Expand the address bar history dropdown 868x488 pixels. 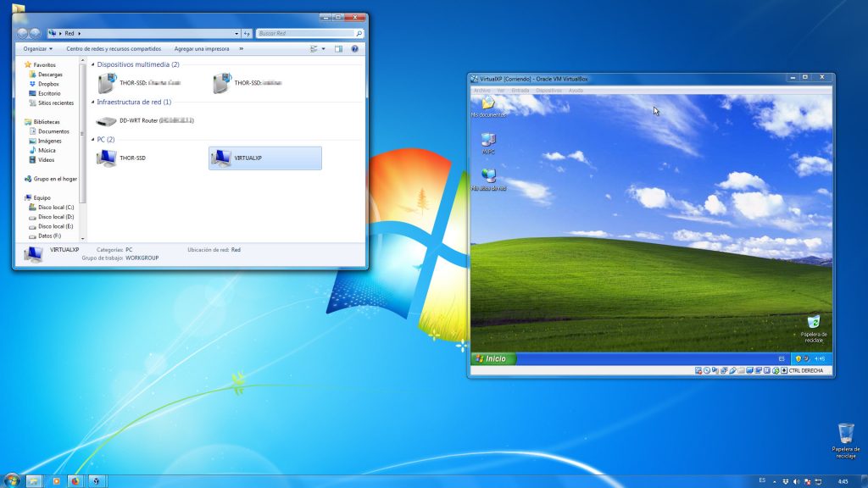coord(236,33)
